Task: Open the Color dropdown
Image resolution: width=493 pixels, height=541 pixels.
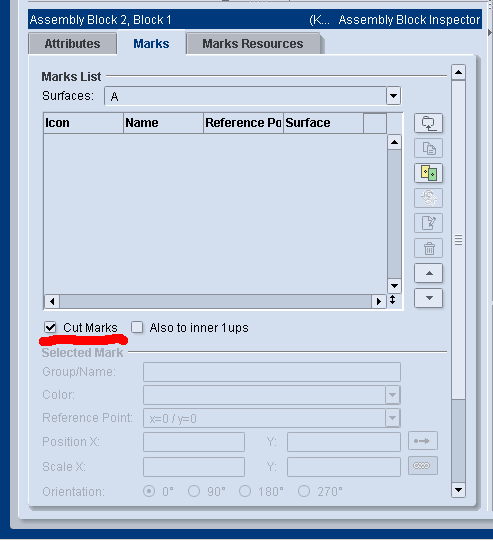Action: coord(393,395)
